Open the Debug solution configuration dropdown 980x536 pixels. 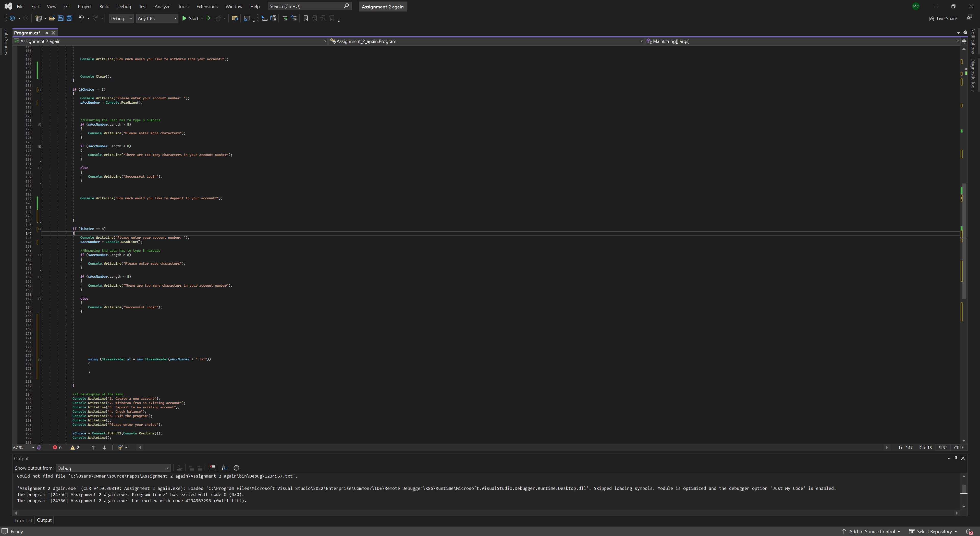pyautogui.click(x=121, y=18)
